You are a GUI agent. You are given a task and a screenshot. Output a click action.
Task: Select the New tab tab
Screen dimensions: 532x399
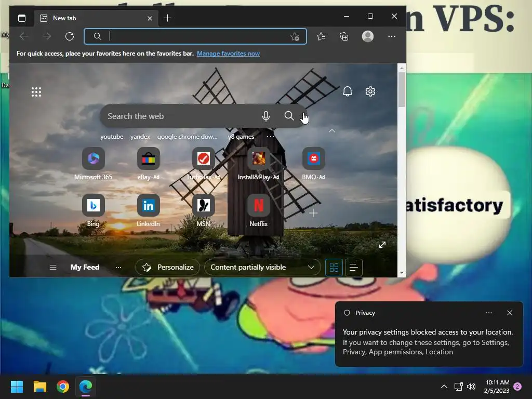click(x=96, y=18)
